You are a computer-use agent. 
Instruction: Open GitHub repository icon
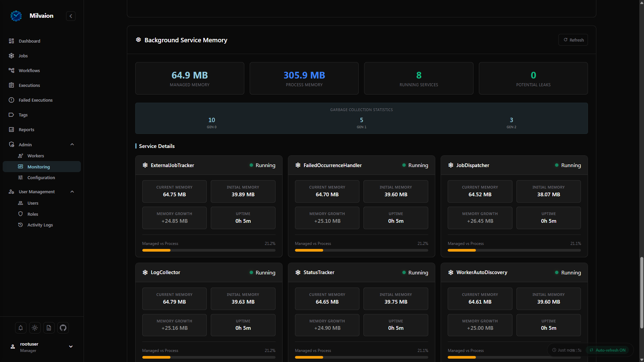63,328
